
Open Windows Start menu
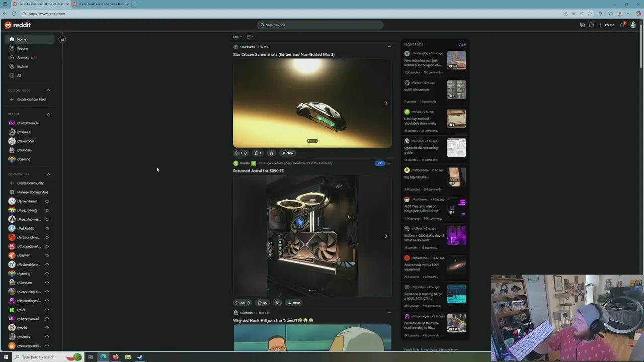coord(5,357)
